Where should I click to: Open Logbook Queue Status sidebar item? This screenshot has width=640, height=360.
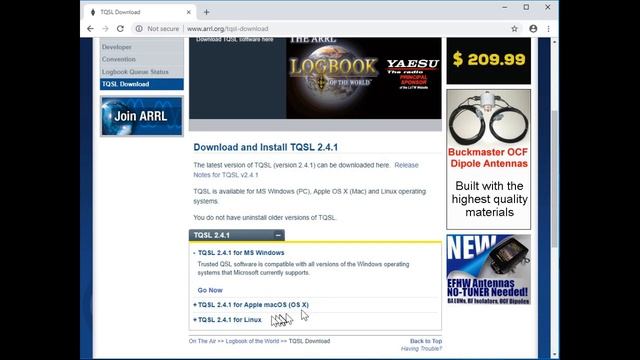(x=135, y=72)
